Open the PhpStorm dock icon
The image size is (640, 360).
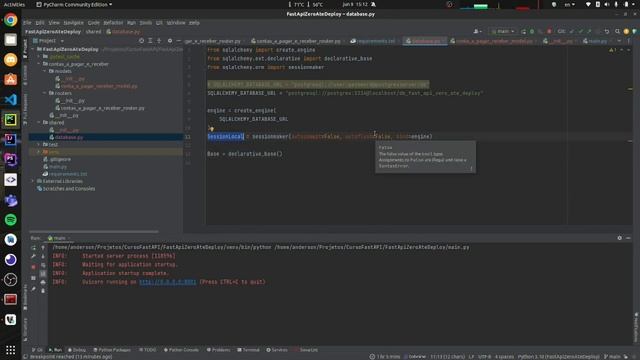[x=11, y=160]
